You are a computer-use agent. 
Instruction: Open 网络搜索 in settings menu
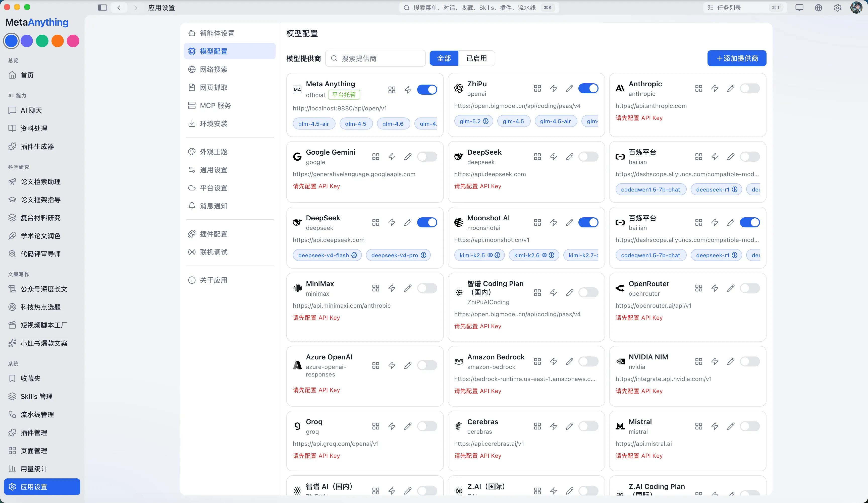click(x=229, y=69)
